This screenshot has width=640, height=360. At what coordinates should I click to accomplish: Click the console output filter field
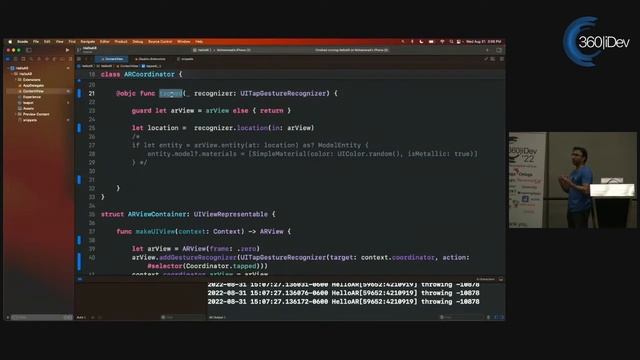tap(462, 317)
